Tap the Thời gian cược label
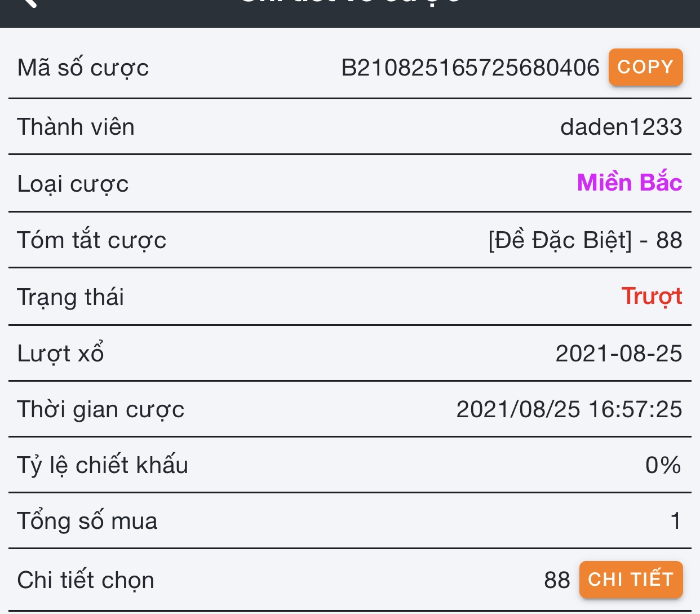The image size is (700, 614). point(100,409)
